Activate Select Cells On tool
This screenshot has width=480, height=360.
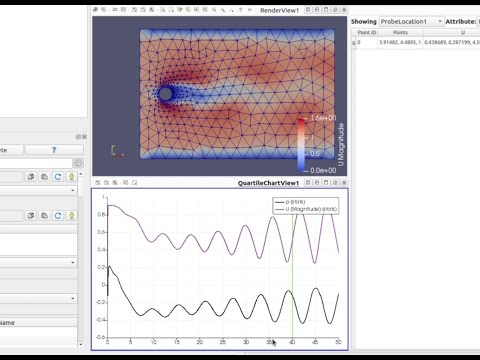[162, 10]
